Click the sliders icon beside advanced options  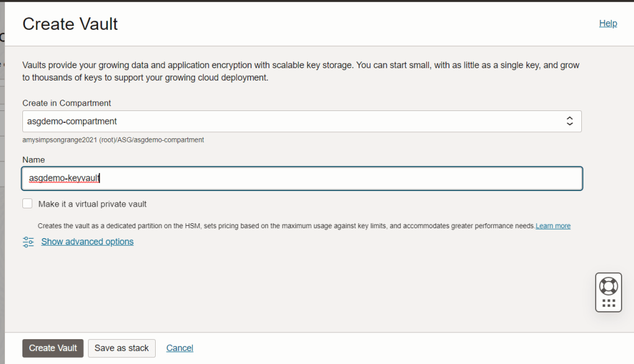click(29, 242)
